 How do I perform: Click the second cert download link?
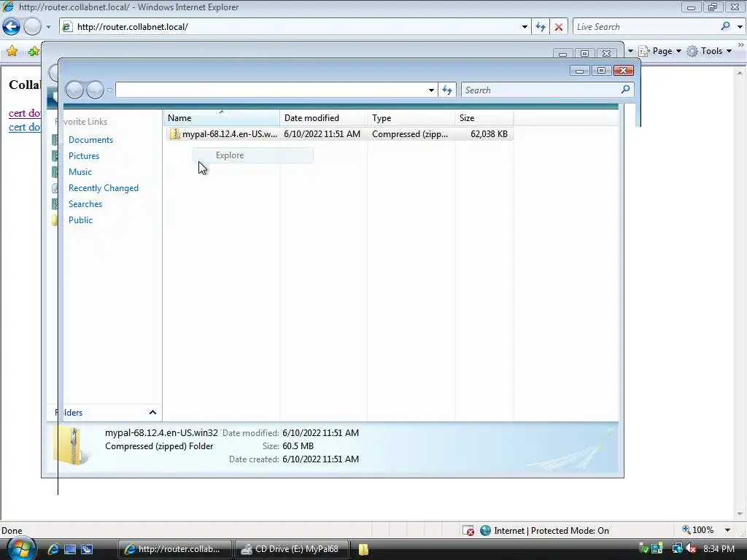click(x=24, y=127)
